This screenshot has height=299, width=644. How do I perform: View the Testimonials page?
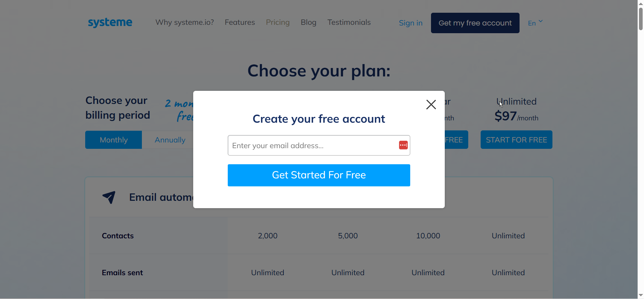349,22
